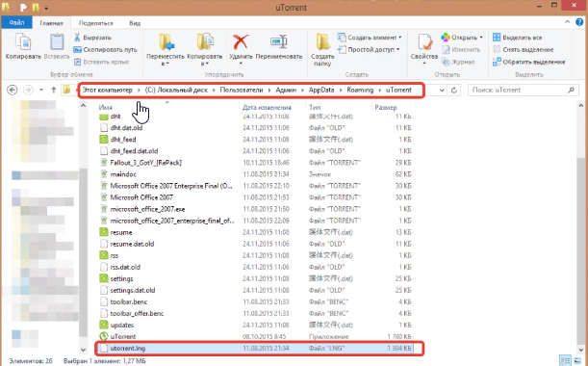Click navigation pane scroll down arrow

pos(84,351)
